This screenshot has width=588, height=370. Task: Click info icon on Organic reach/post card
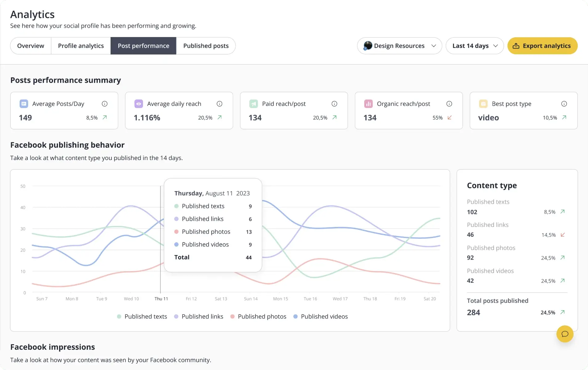(449, 104)
